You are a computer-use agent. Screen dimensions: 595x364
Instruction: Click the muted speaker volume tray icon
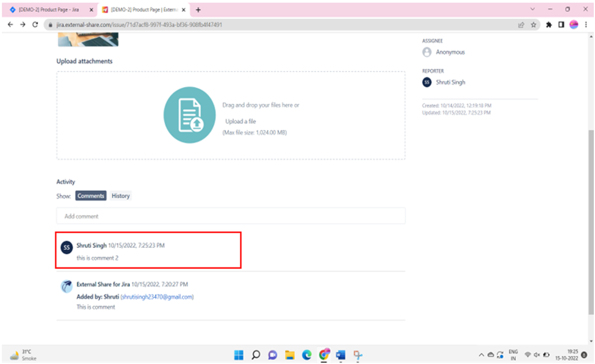(537, 355)
